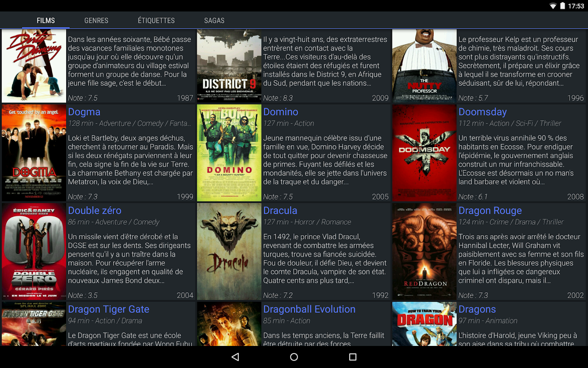
Task: Switch to the Genres tab
Action: tap(96, 20)
